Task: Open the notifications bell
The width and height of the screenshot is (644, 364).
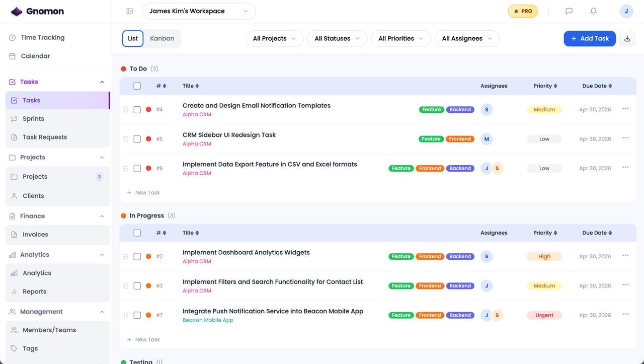Action: tap(594, 11)
